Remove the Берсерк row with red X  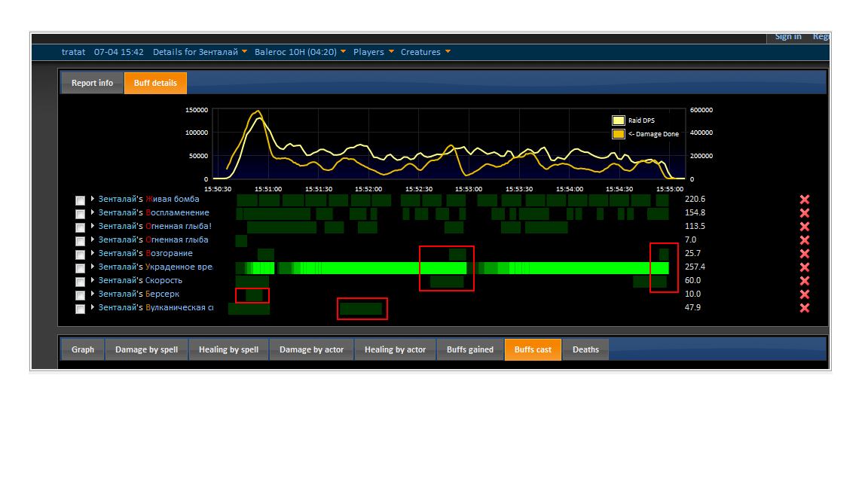[804, 294]
